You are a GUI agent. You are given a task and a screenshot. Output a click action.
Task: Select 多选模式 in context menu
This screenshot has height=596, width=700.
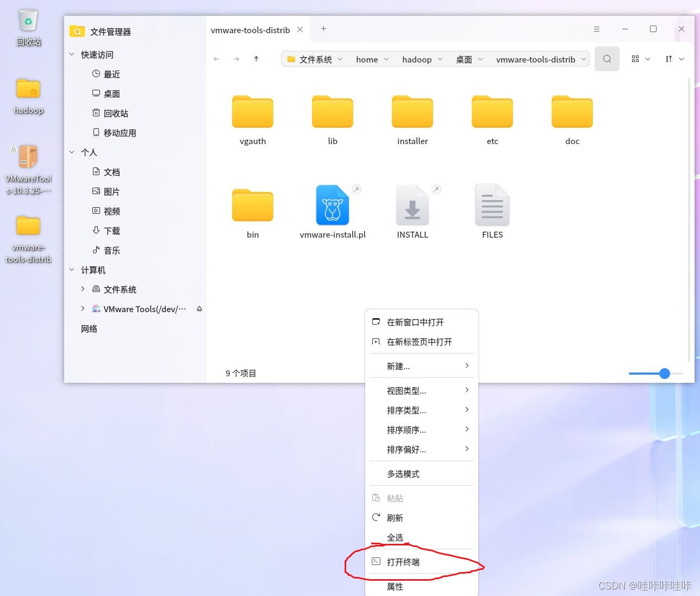(422, 474)
